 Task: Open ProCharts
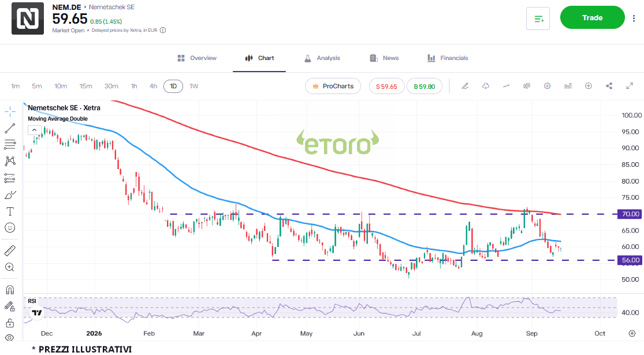point(333,86)
